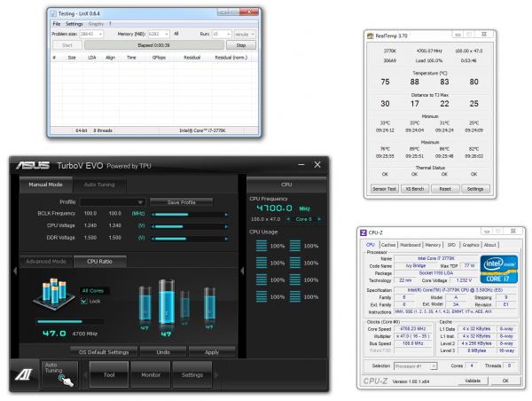Open Settings in RealTemp
This screenshot has height=401, width=532.
(475, 189)
